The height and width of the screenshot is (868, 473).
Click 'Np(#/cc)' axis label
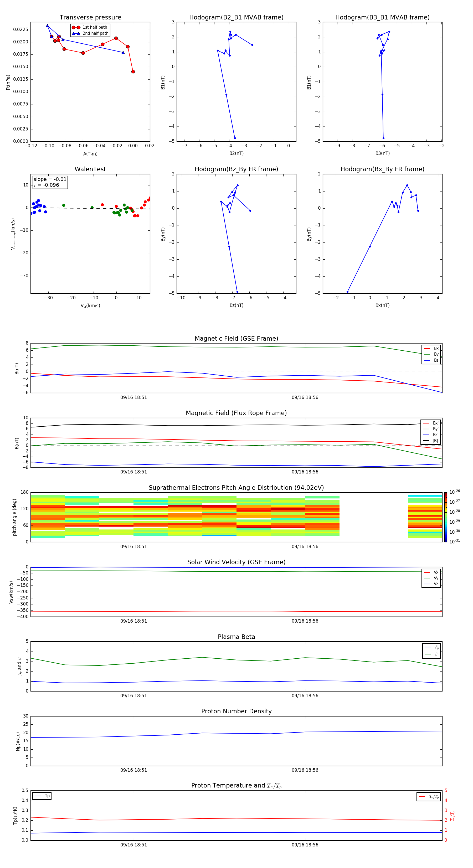[x=18, y=741]
